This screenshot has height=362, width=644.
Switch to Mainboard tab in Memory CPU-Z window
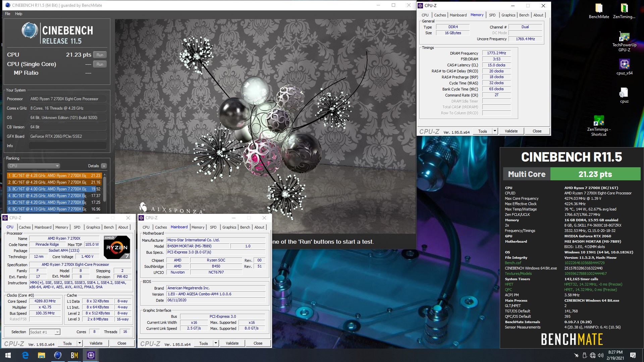(x=458, y=15)
